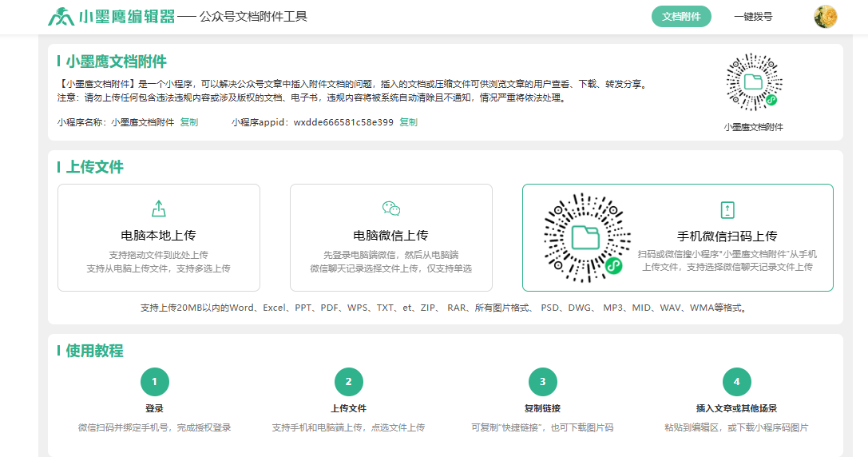Viewport: 868px width, 457px height.
Task: Click the 小墨鹰 eagle logo icon
Action: click(61, 17)
